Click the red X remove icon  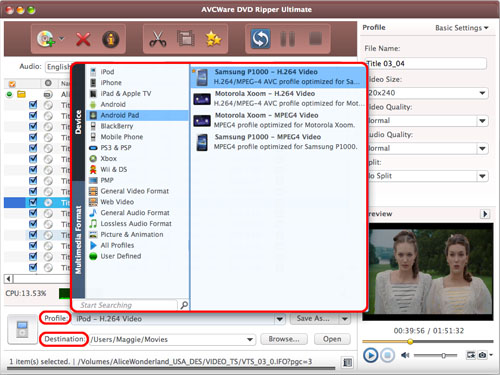coord(83,39)
